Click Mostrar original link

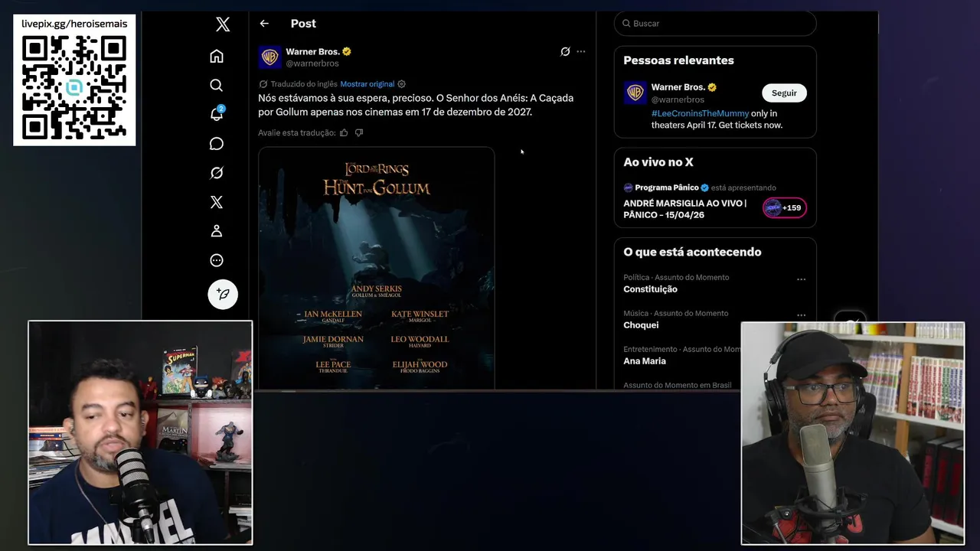click(x=367, y=84)
